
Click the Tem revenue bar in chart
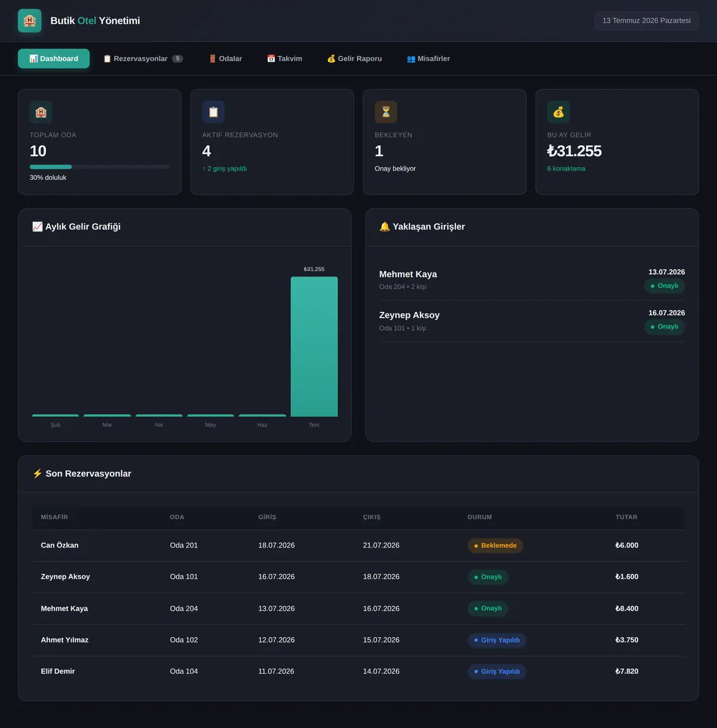[314, 346]
